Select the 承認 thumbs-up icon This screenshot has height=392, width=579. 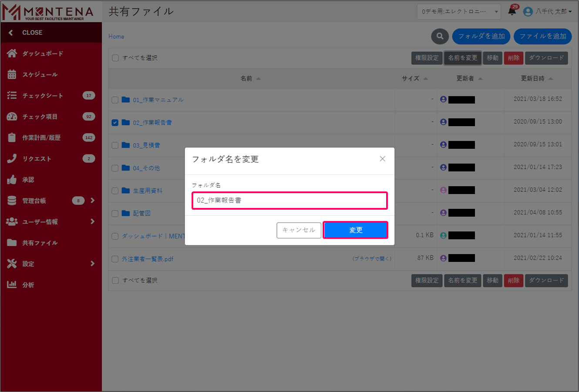(x=12, y=180)
